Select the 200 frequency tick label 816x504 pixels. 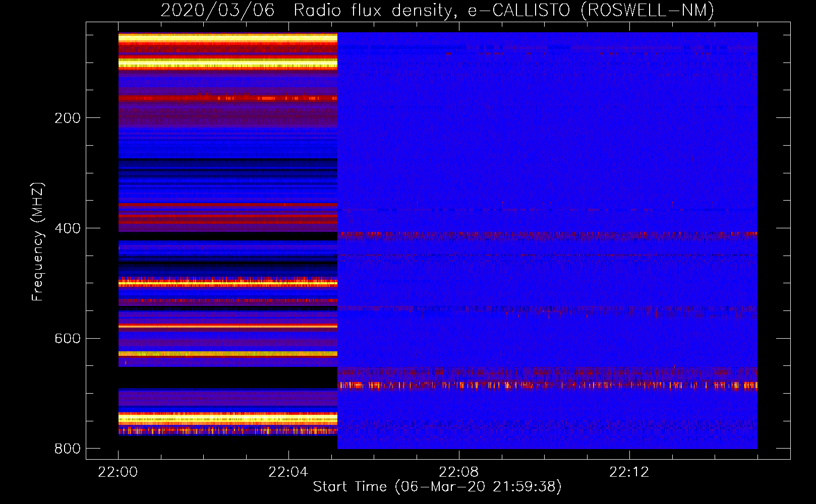[68, 118]
